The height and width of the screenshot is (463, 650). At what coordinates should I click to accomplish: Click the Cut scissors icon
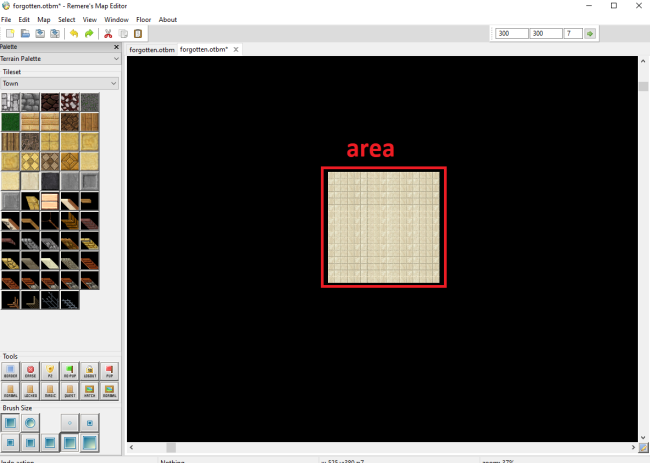[x=107, y=33]
